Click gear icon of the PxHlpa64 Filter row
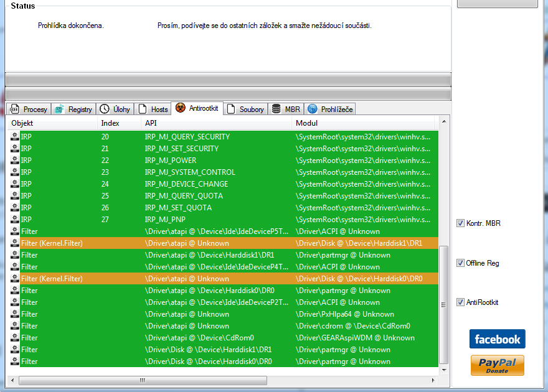 pos(15,314)
